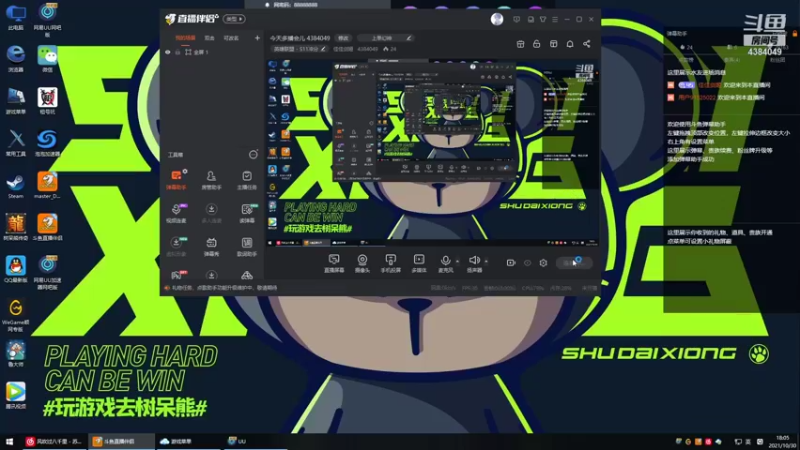Screen dimensions: 800x450
Task: Toggle preview eye icon in bottom bar
Action: [528, 263]
